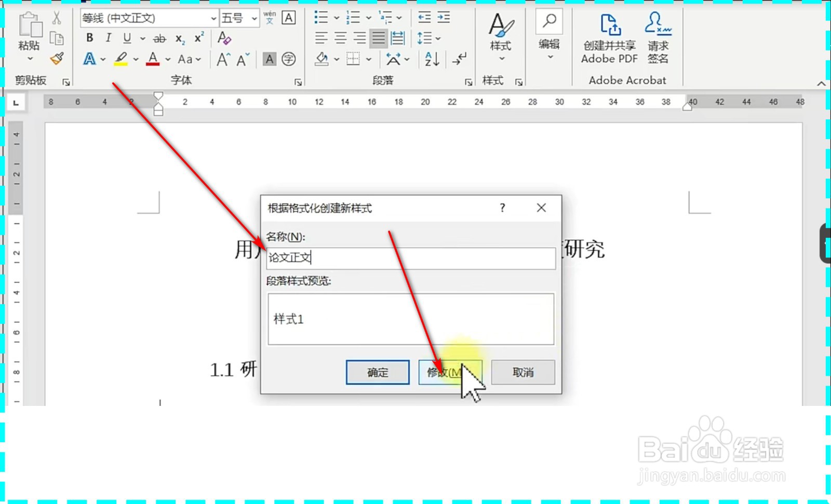
Task: Select the Format Painter brush
Action: point(57,59)
